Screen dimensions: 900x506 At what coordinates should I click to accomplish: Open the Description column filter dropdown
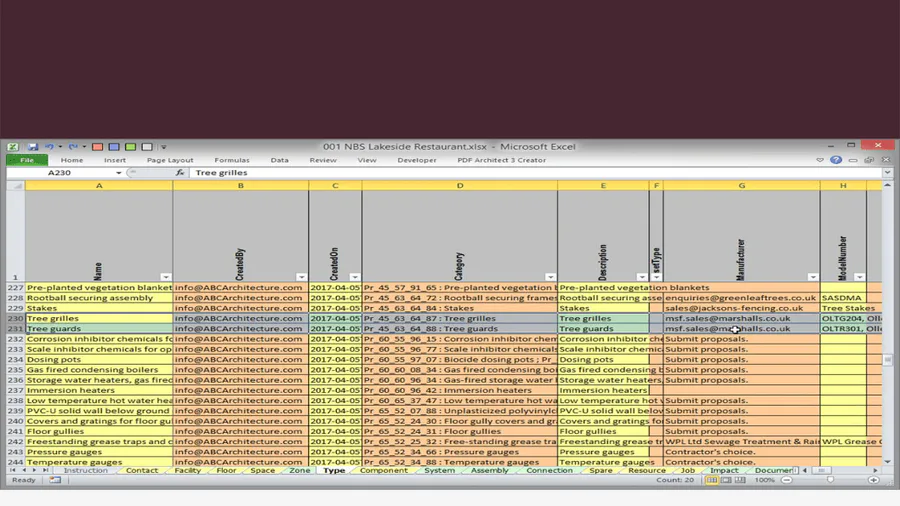(642, 277)
